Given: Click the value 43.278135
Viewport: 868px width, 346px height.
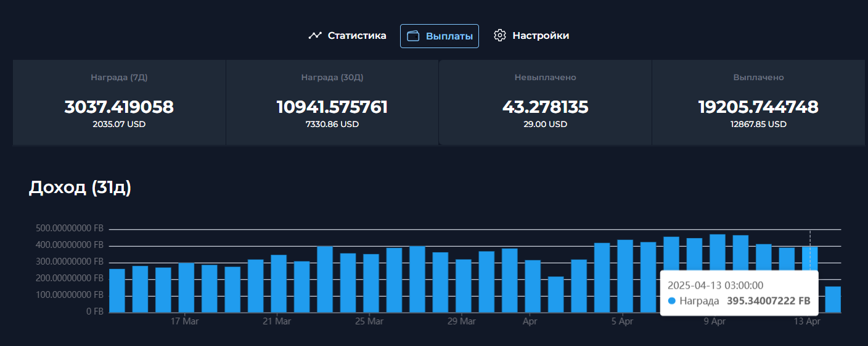Looking at the screenshot, I should [546, 107].
